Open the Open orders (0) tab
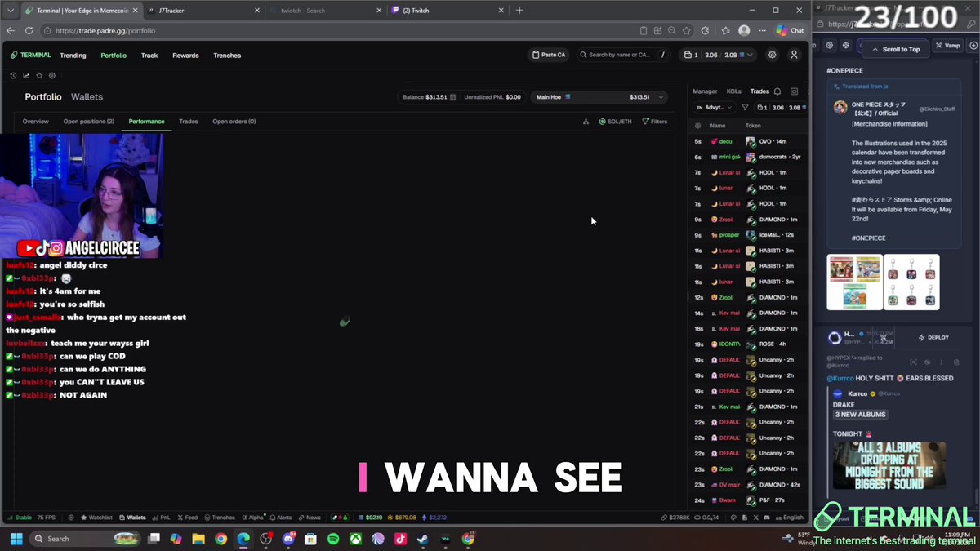This screenshot has width=980, height=551. (x=234, y=122)
